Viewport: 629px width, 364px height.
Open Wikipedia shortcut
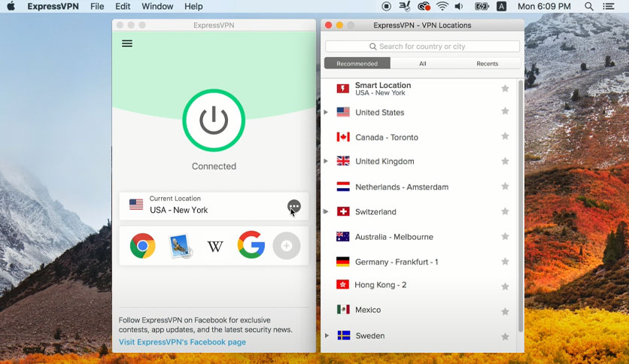215,246
